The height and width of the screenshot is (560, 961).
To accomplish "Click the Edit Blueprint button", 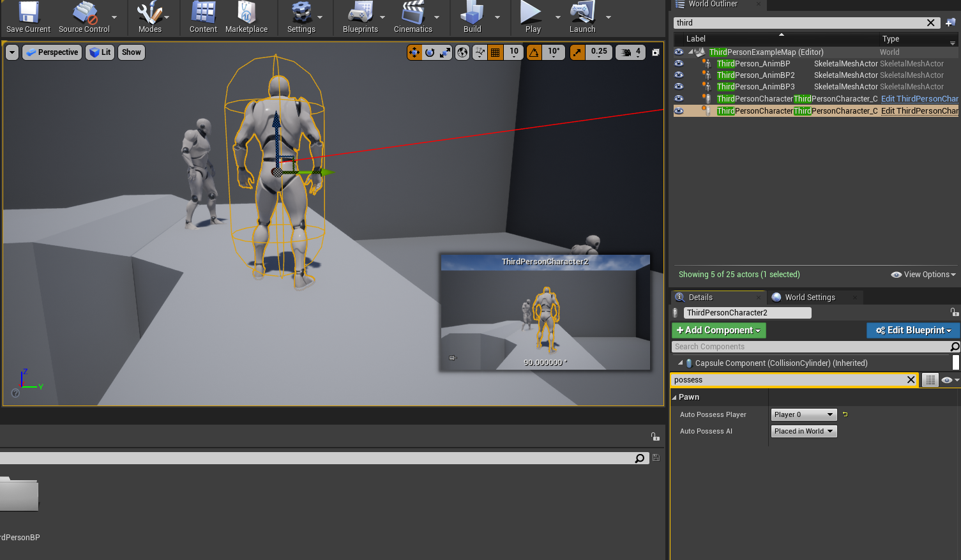I will coord(913,330).
